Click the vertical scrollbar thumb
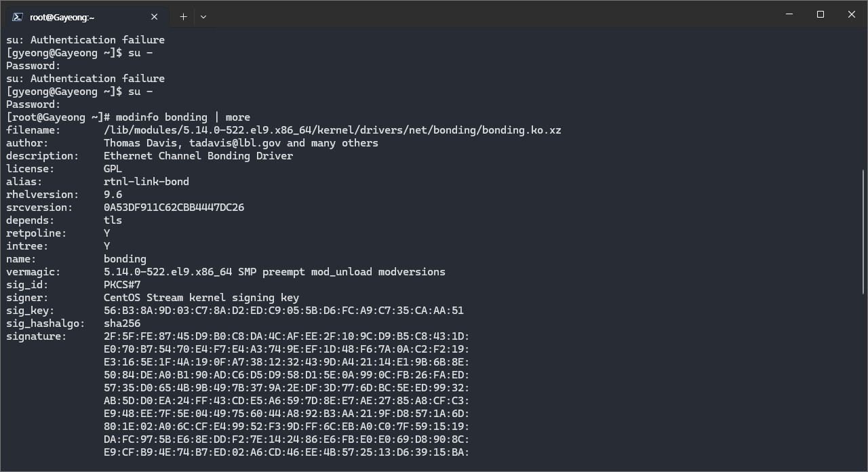The width and height of the screenshot is (868, 472). pos(863,231)
